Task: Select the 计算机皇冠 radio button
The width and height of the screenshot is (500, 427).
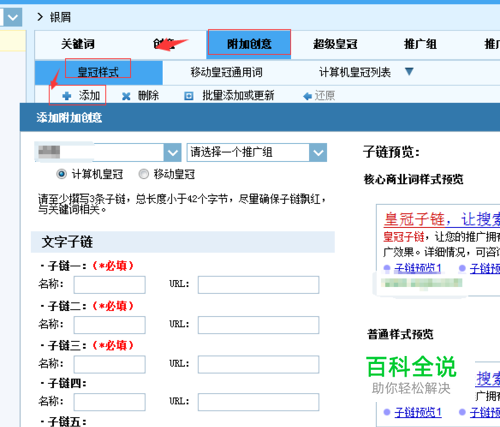Action: click(x=61, y=174)
